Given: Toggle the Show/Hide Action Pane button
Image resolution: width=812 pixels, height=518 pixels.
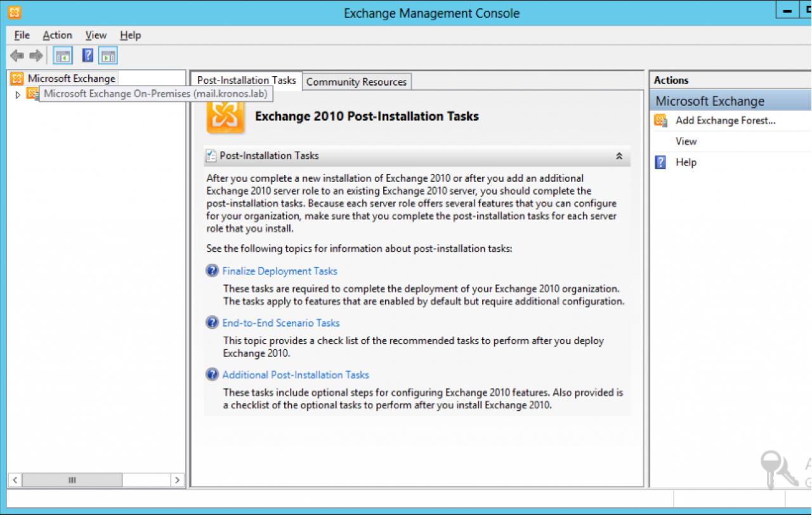Looking at the screenshot, I should click(x=108, y=56).
